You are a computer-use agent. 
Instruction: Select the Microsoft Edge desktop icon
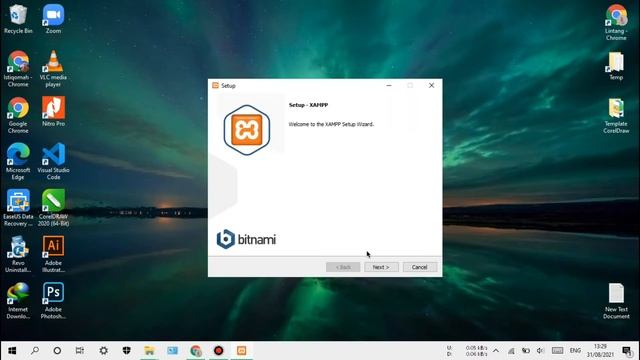18,161
